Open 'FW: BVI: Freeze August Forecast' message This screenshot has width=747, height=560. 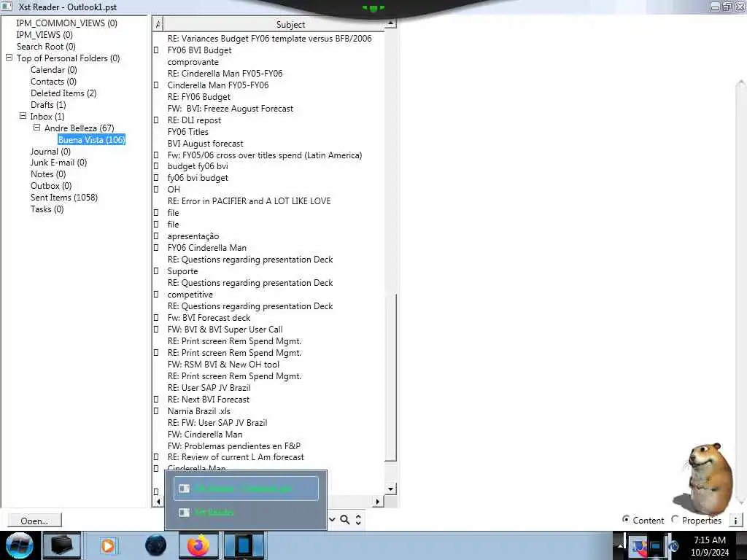point(230,109)
